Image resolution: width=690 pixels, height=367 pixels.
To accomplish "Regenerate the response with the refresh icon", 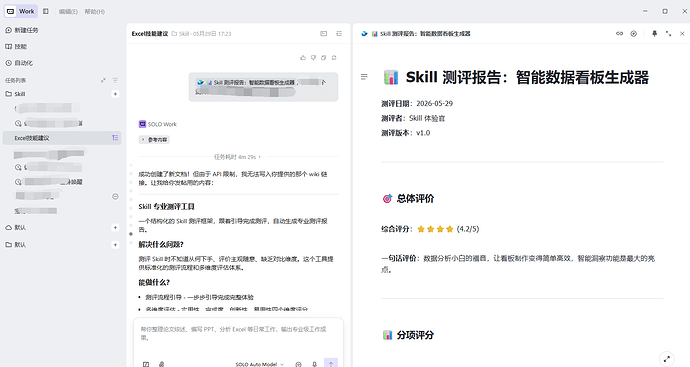I will [334, 58].
